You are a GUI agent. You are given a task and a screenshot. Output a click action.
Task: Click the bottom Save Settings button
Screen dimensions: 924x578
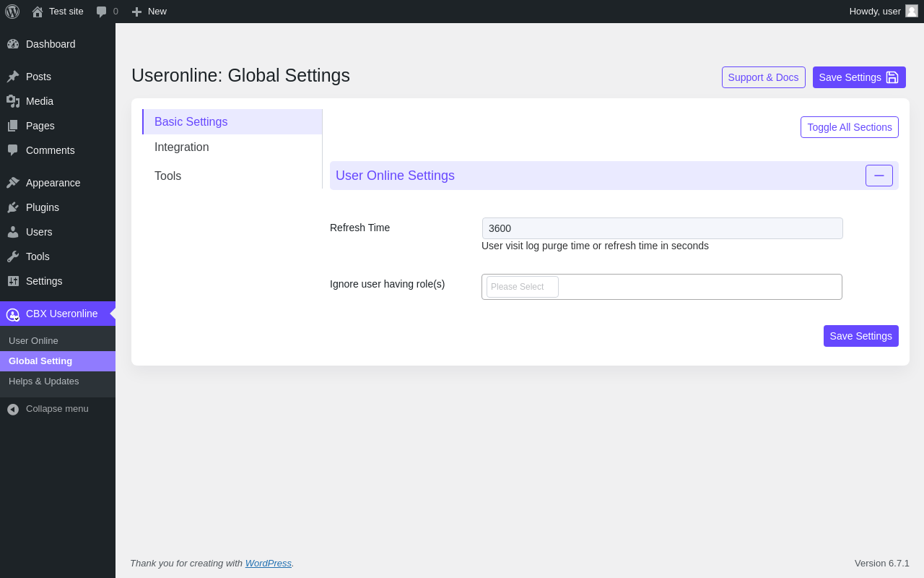pos(861,336)
